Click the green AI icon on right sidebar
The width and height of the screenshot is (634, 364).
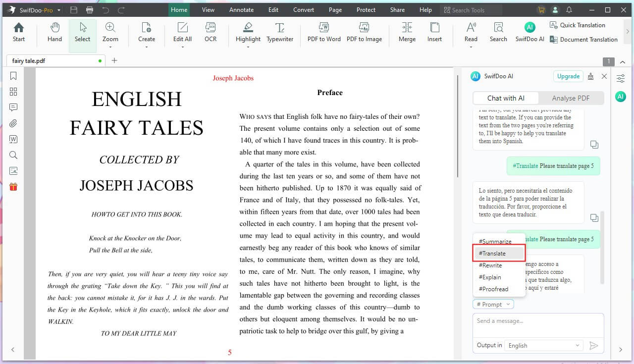click(x=621, y=97)
